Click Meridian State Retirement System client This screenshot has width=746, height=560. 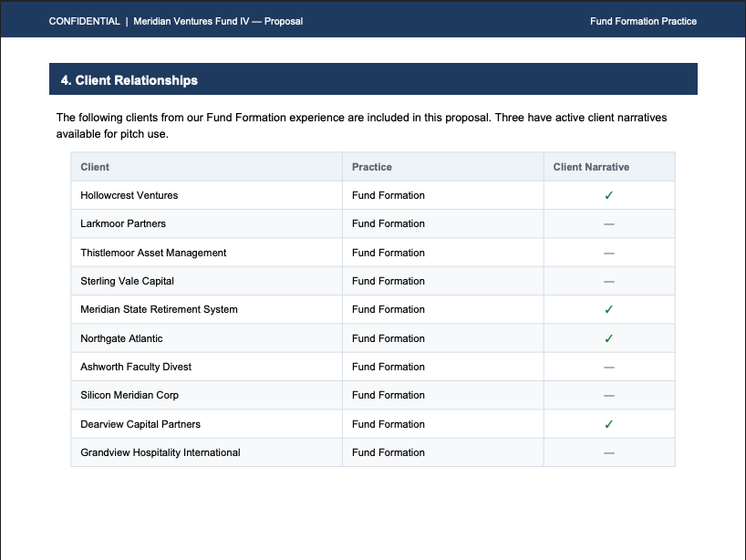pos(159,309)
